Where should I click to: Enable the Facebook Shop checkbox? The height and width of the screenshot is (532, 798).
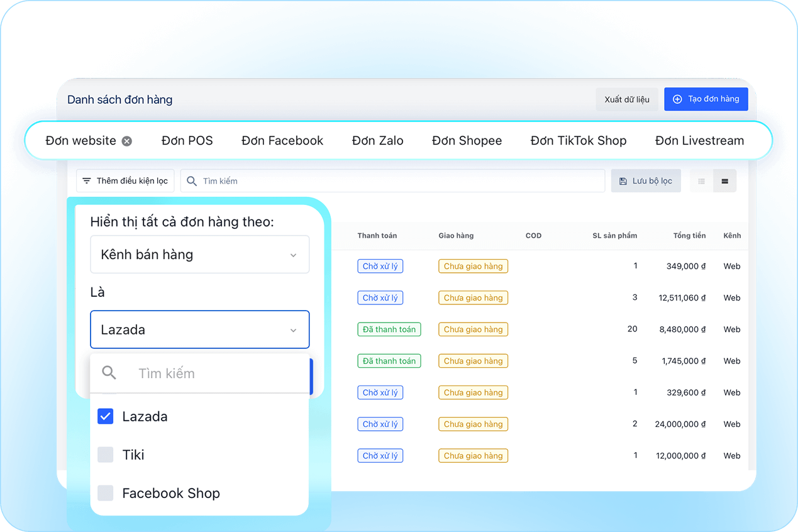(105, 494)
